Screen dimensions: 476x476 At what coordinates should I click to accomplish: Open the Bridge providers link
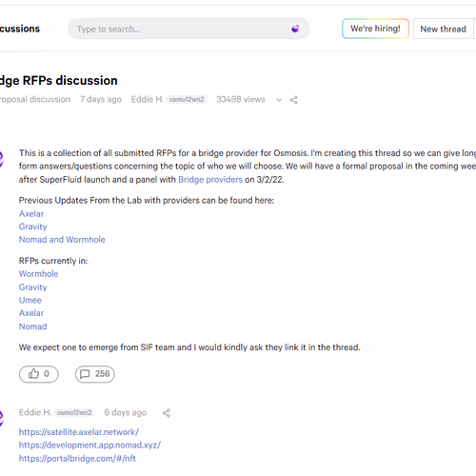point(210,180)
